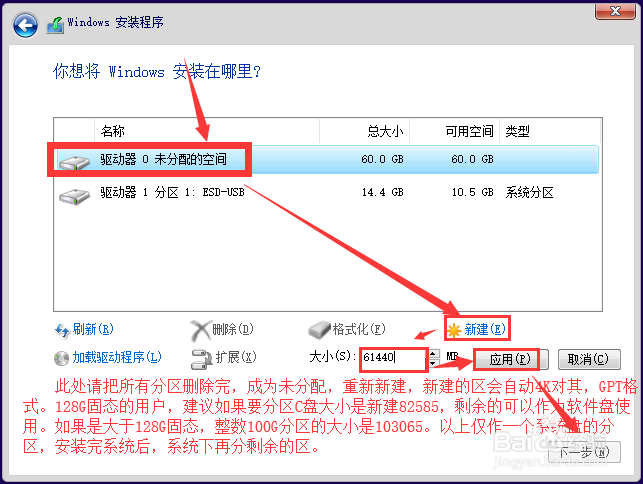Click the refresh arrows icon
Image resolution: width=643 pixels, height=484 pixels.
[62, 330]
